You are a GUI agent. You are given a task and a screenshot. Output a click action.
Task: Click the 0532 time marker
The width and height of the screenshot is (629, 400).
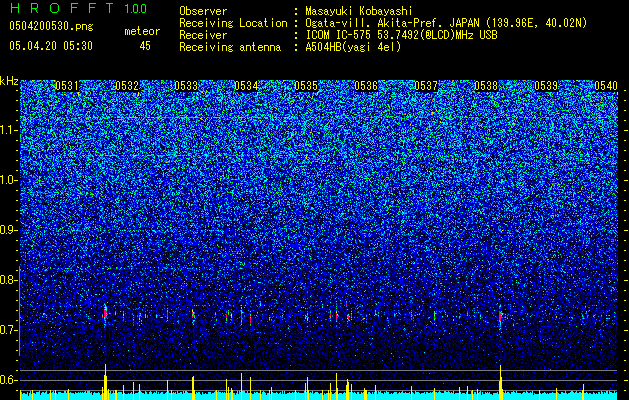click(127, 86)
